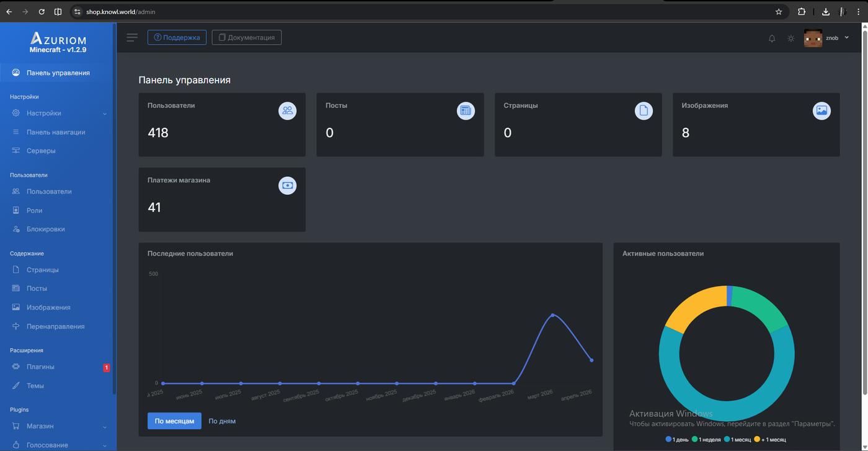Click the Страницы sidebar file icon
This screenshot has height=451, width=868.
tap(16, 270)
